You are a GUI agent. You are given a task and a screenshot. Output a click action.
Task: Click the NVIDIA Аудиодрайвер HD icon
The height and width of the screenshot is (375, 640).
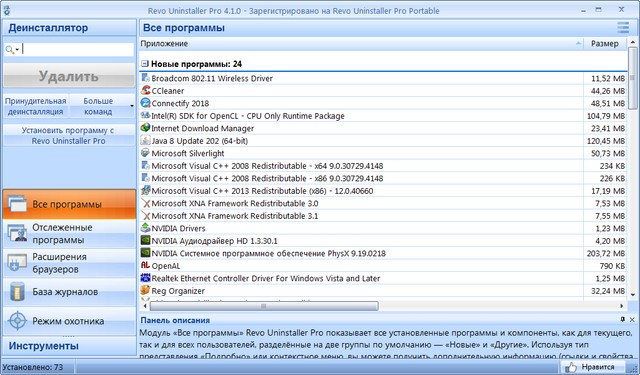145,240
